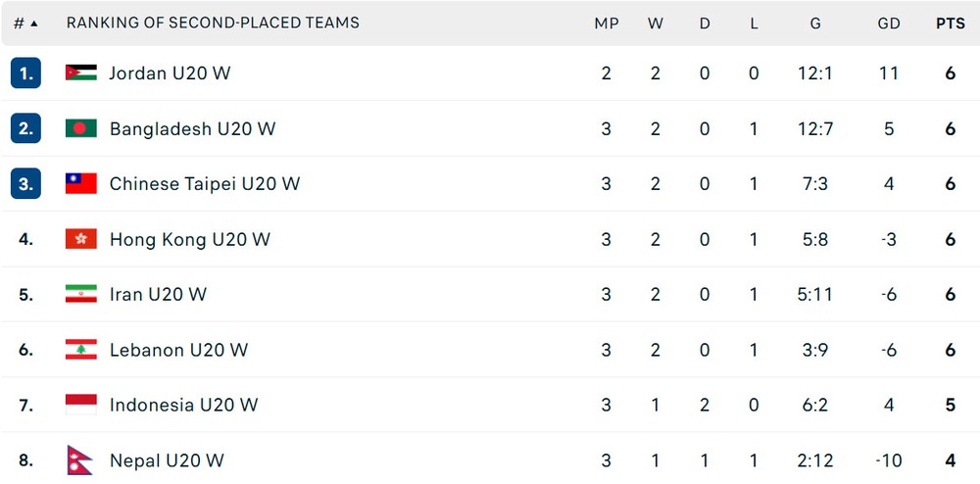Click the Iran flag icon
The height and width of the screenshot is (484, 980).
click(x=81, y=294)
